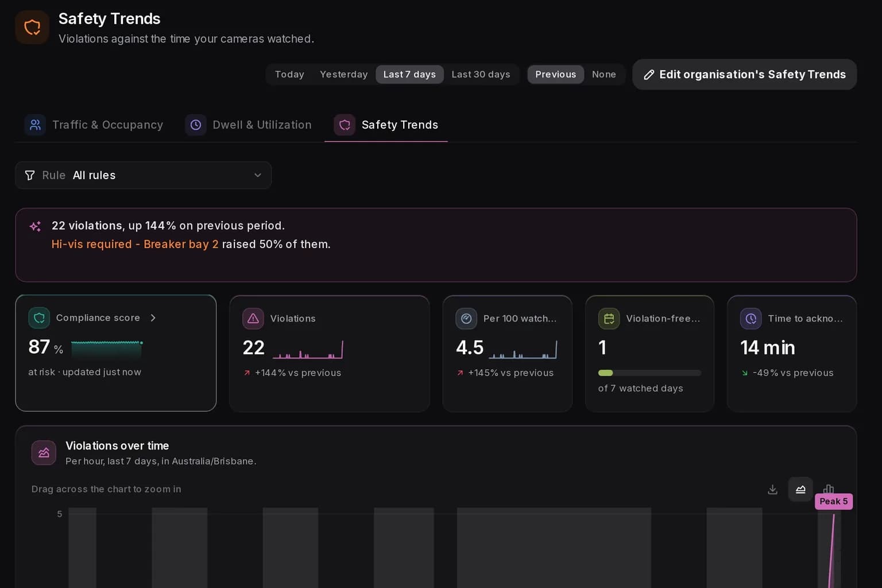Click the shield icon on the Compliance score card

click(39, 318)
